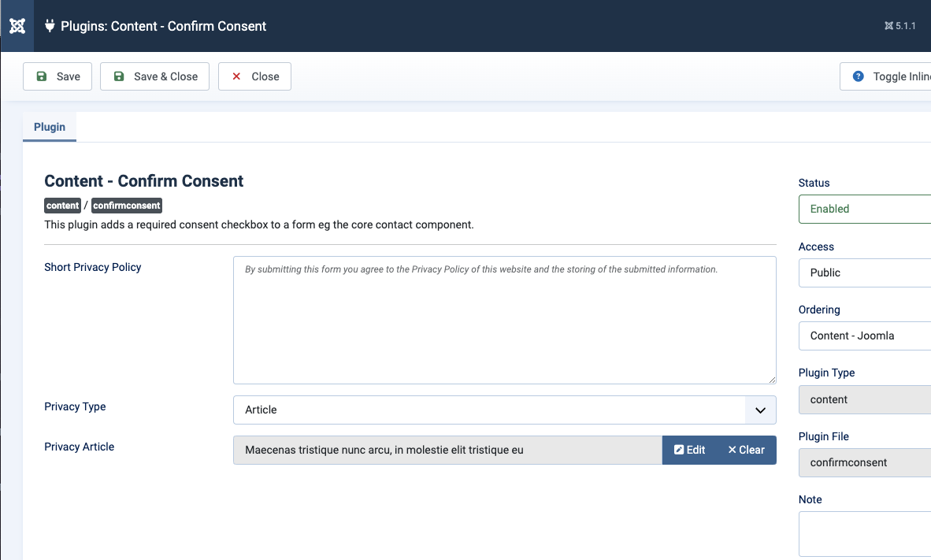Switch to the Plugin tab
Viewport: 931px width, 560px height.
tap(50, 127)
